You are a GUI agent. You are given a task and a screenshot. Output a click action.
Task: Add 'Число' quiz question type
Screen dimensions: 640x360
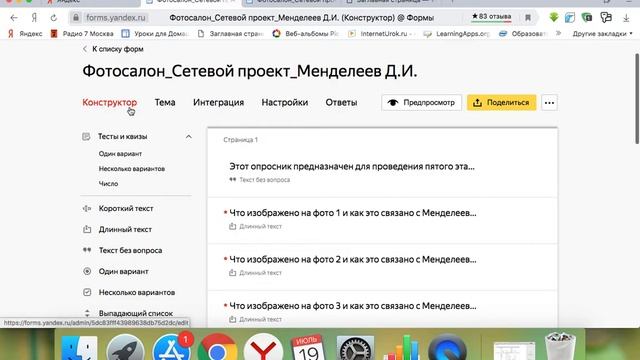pyautogui.click(x=108, y=184)
